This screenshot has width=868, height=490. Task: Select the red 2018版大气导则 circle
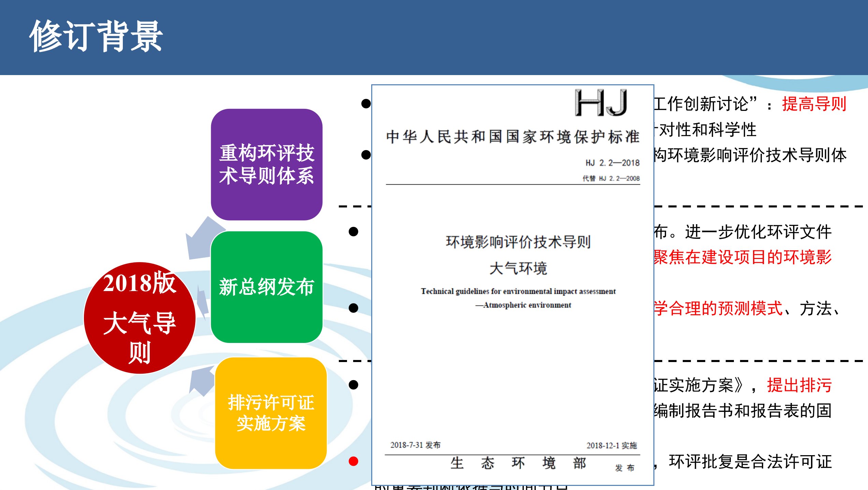(x=140, y=318)
